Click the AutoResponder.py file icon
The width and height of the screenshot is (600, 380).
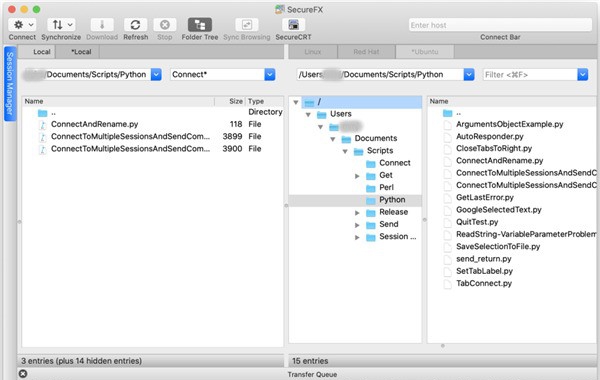pos(447,137)
